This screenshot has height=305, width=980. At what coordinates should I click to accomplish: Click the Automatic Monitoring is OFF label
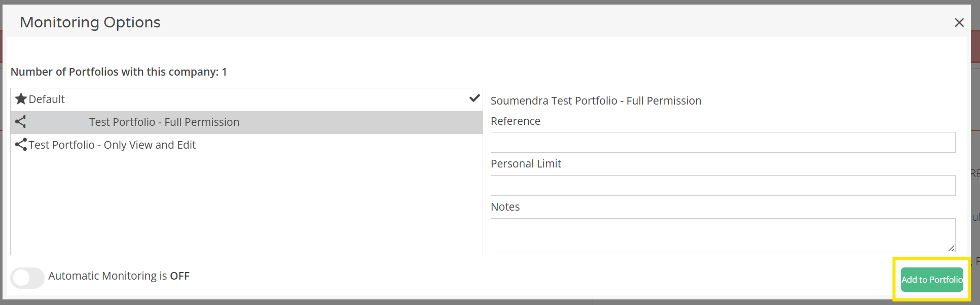tap(119, 276)
